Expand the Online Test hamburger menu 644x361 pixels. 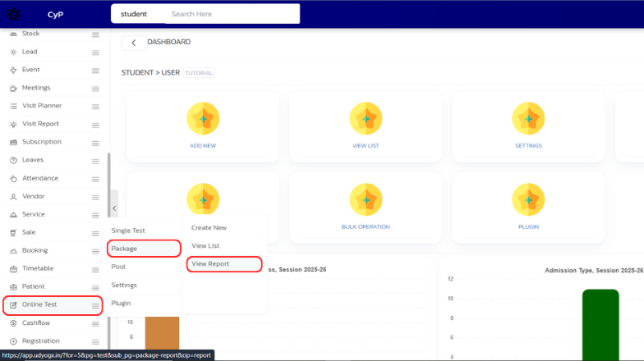(95, 305)
